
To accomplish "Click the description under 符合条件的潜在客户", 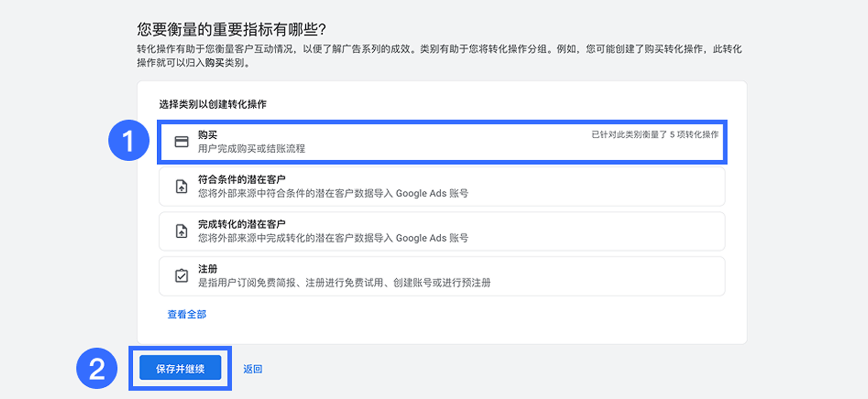I will click(333, 193).
